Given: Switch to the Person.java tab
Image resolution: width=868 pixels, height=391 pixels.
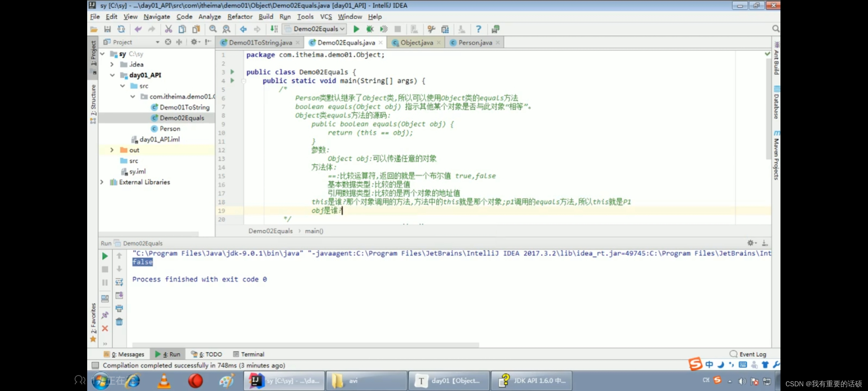Looking at the screenshot, I should point(475,42).
